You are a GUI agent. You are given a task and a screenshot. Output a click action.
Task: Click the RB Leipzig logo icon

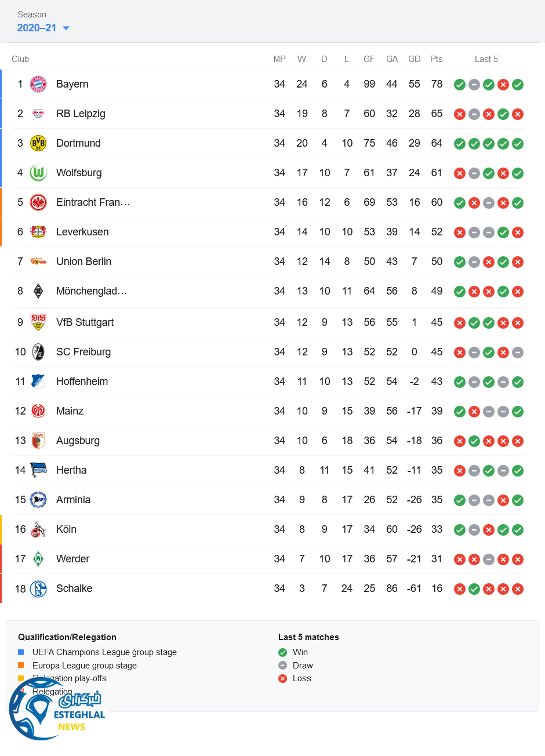click(x=38, y=114)
